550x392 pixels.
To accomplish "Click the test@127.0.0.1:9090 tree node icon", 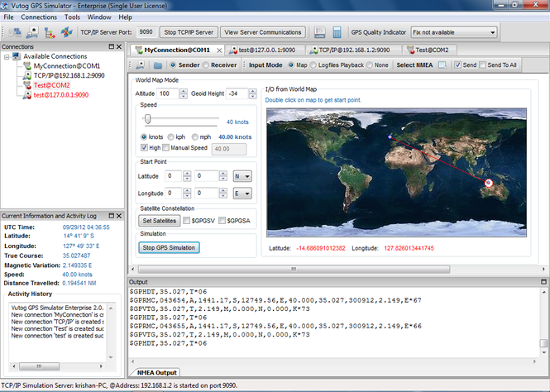I will pyautogui.click(x=27, y=95).
